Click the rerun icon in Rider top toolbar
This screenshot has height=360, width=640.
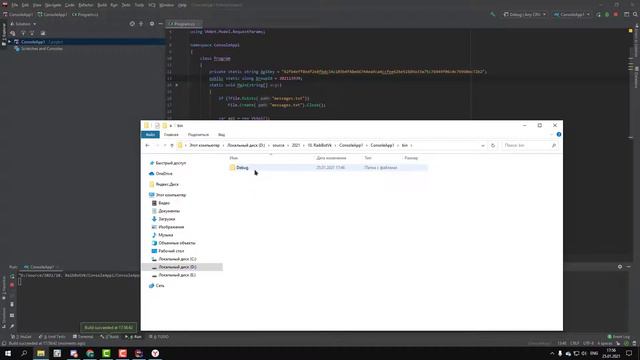pos(598,14)
